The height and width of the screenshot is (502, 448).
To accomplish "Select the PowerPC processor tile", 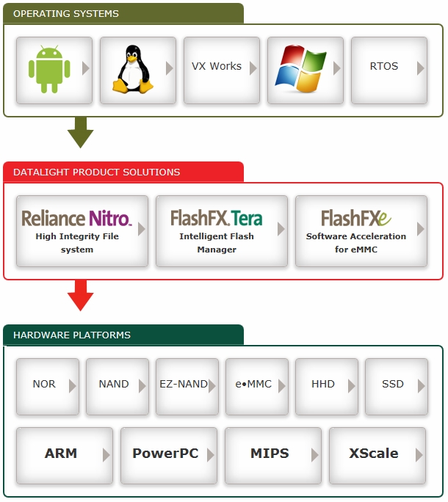I will click(x=169, y=456).
